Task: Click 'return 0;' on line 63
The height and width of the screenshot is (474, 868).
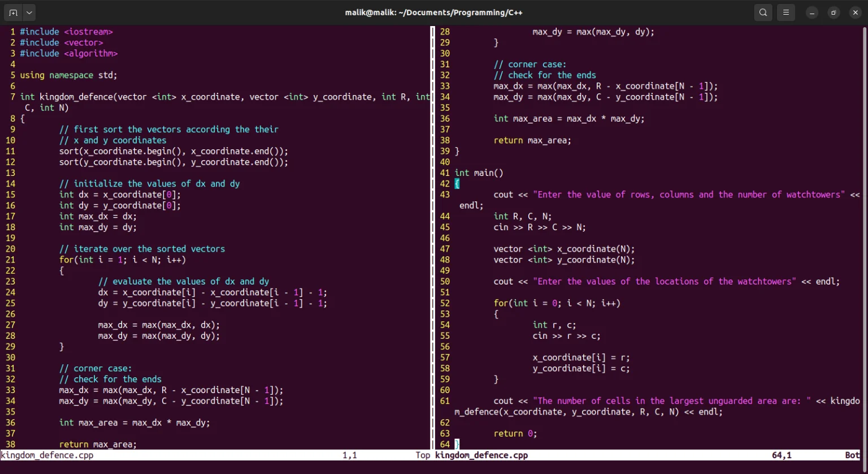Action: [515, 434]
